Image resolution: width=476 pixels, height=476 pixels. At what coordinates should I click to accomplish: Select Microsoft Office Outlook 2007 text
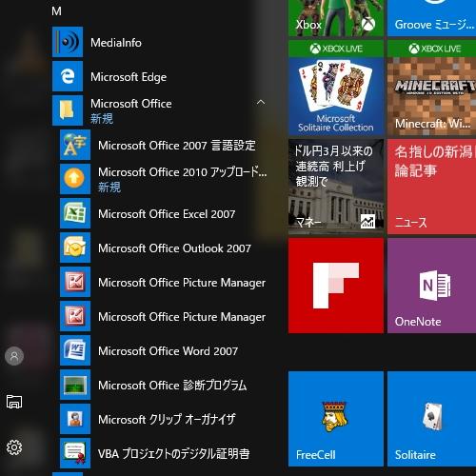175,248
